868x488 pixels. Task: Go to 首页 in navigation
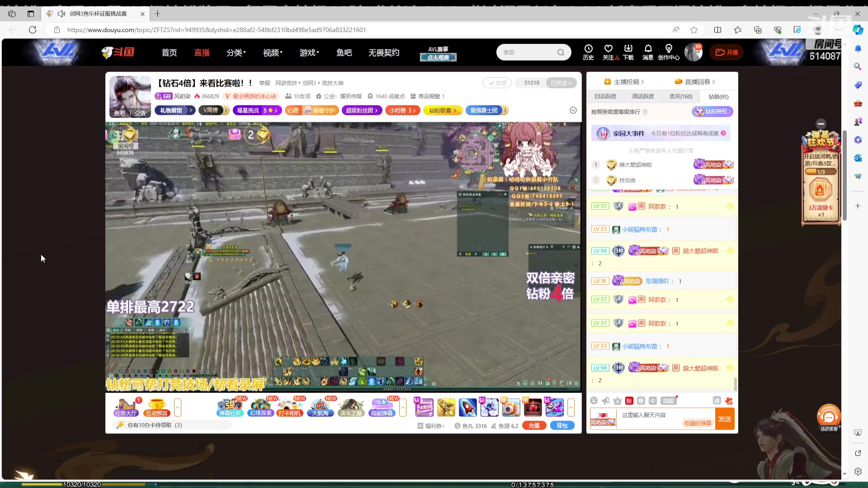[x=169, y=53]
